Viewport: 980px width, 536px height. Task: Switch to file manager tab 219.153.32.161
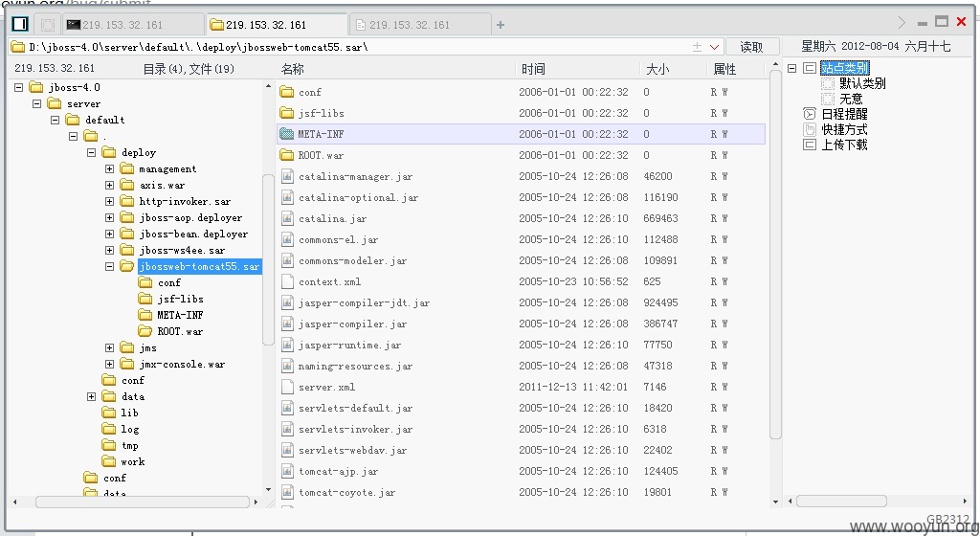click(277, 25)
